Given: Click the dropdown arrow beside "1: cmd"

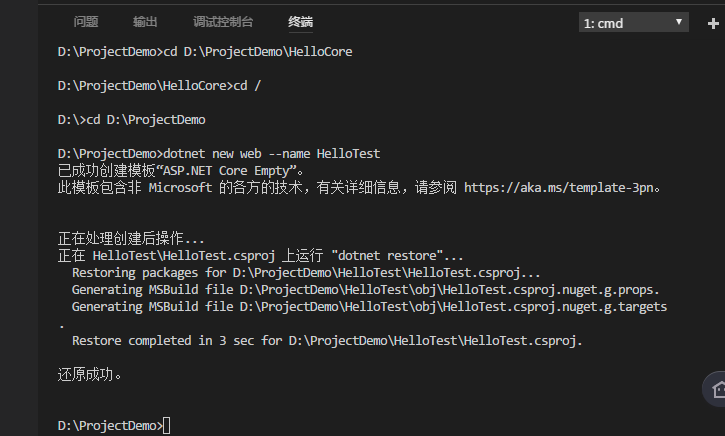Looking at the screenshot, I should tap(680, 22).
